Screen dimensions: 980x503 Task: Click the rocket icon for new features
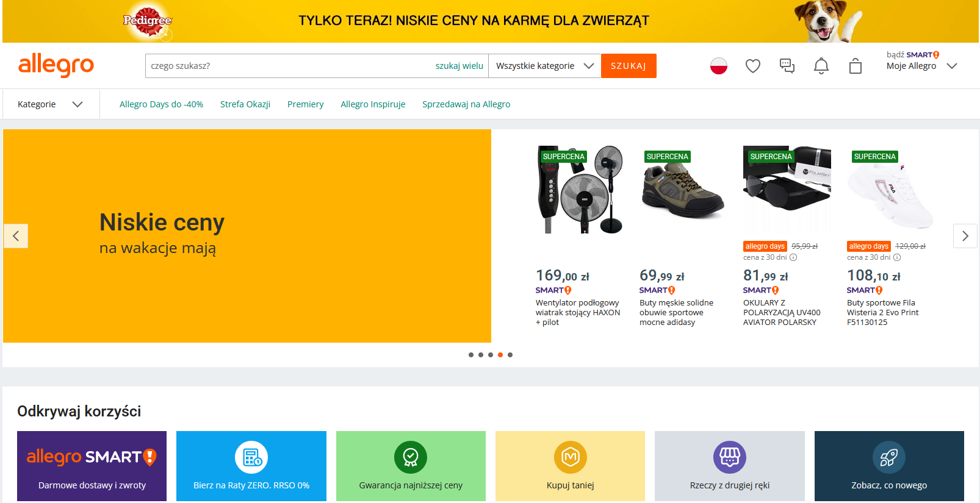point(889,457)
